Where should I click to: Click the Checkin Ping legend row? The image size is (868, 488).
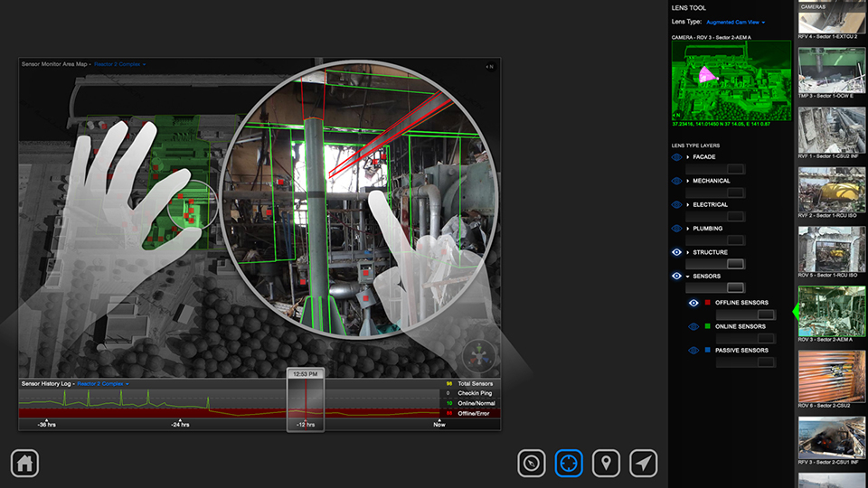coord(470,393)
